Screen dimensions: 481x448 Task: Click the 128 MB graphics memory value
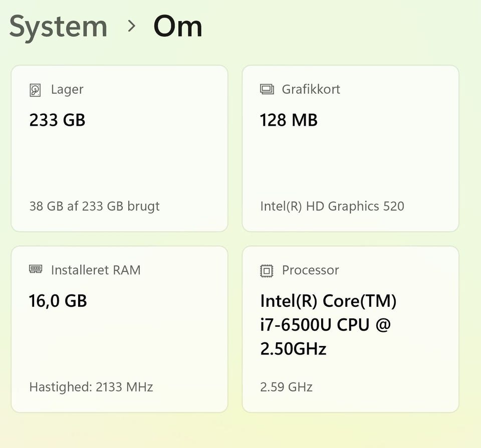point(289,120)
